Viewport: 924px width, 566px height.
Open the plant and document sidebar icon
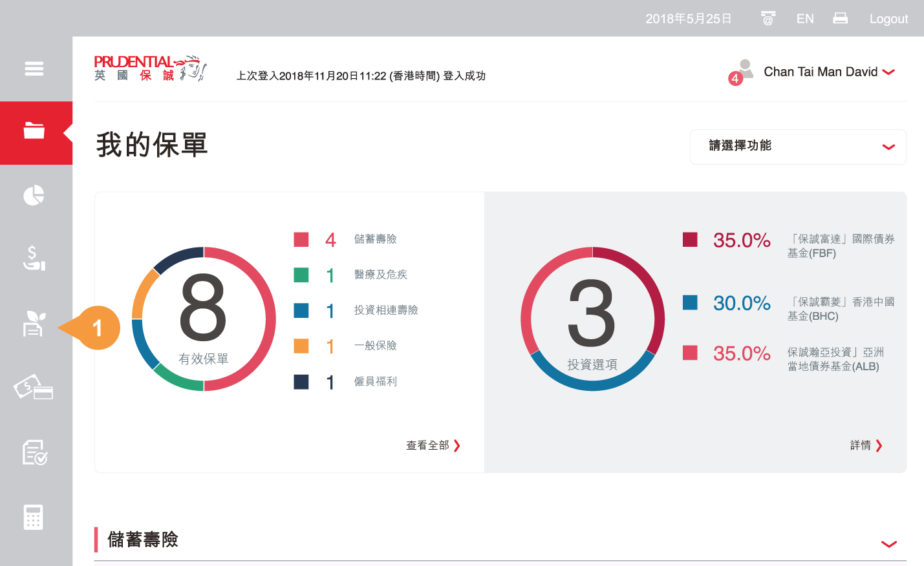click(34, 324)
